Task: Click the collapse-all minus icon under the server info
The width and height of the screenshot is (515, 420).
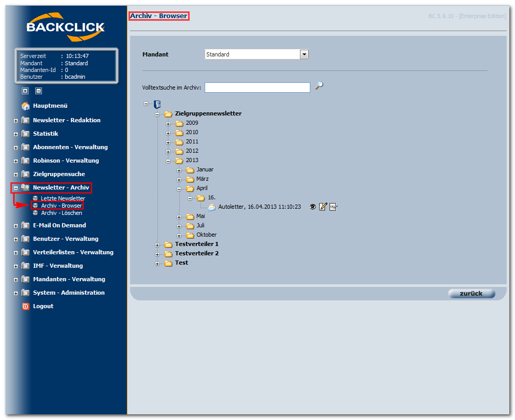Action: 39,91
